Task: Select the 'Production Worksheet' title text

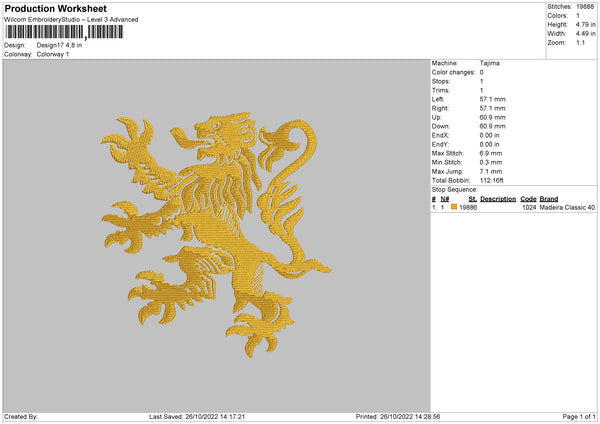Action: [x=55, y=8]
